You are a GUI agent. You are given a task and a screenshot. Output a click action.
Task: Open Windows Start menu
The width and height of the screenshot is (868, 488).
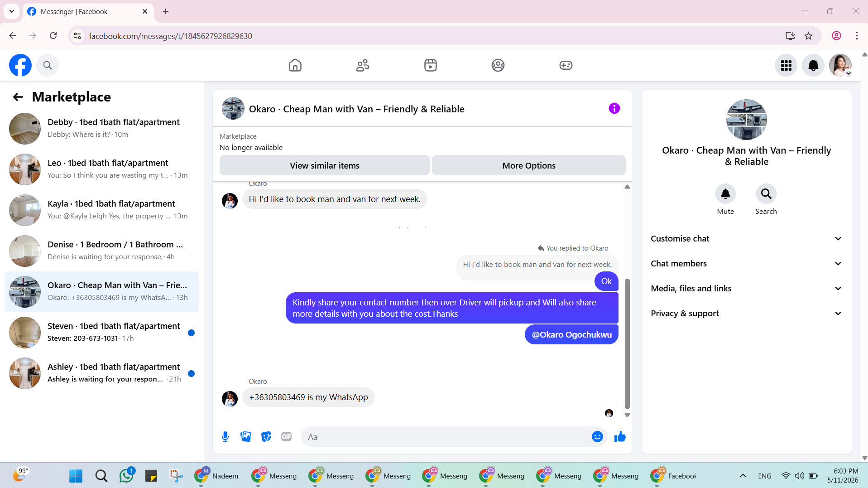point(76,476)
